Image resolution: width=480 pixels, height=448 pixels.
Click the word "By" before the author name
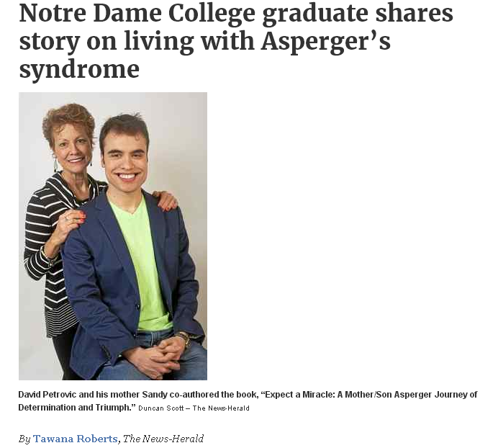[24, 439]
